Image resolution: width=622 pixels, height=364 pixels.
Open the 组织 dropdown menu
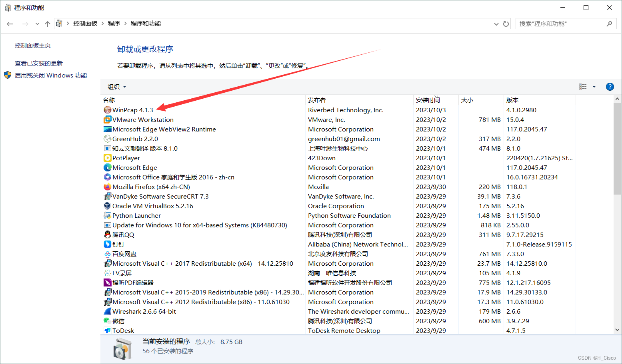[117, 87]
